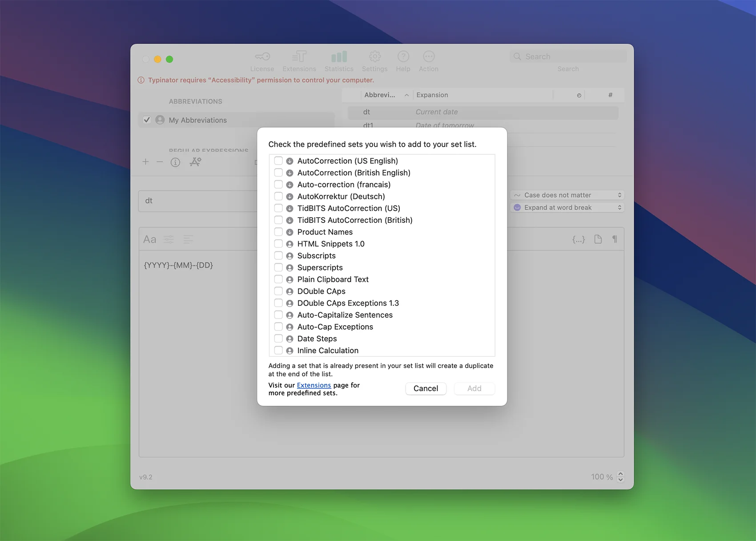Click download icon beside Product Names
The image size is (756, 541).
coord(290,232)
